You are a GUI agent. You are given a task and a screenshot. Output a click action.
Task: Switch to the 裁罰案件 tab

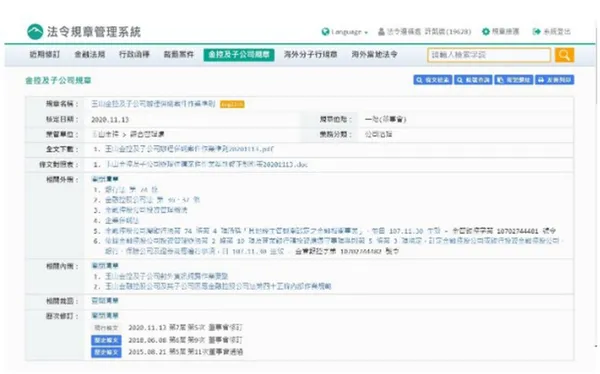click(x=179, y=54)
